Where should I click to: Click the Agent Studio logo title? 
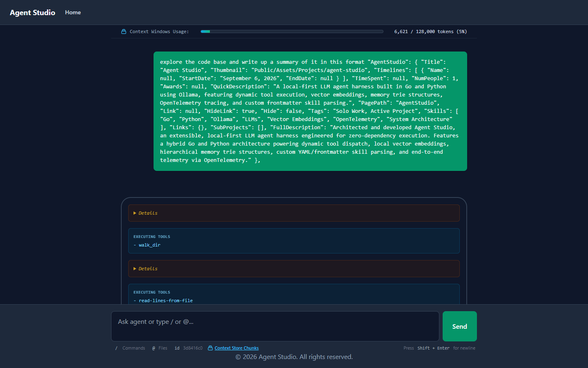32,13
